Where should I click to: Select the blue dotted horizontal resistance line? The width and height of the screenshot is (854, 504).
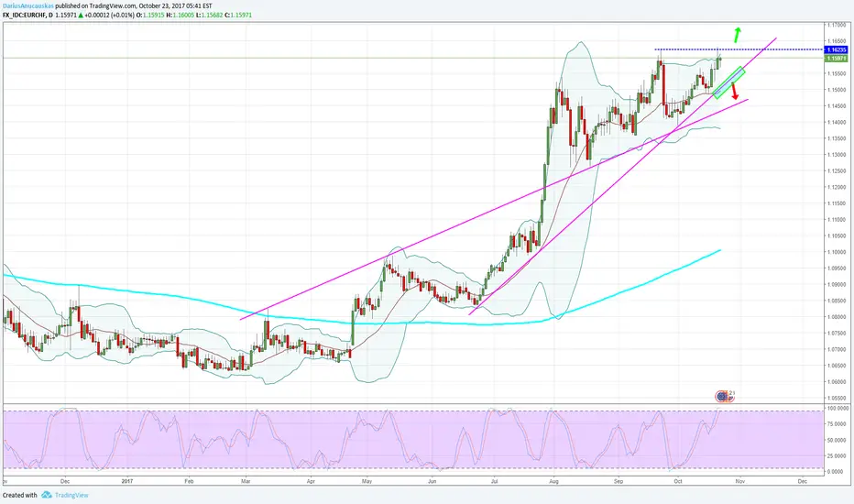[739, 49]
